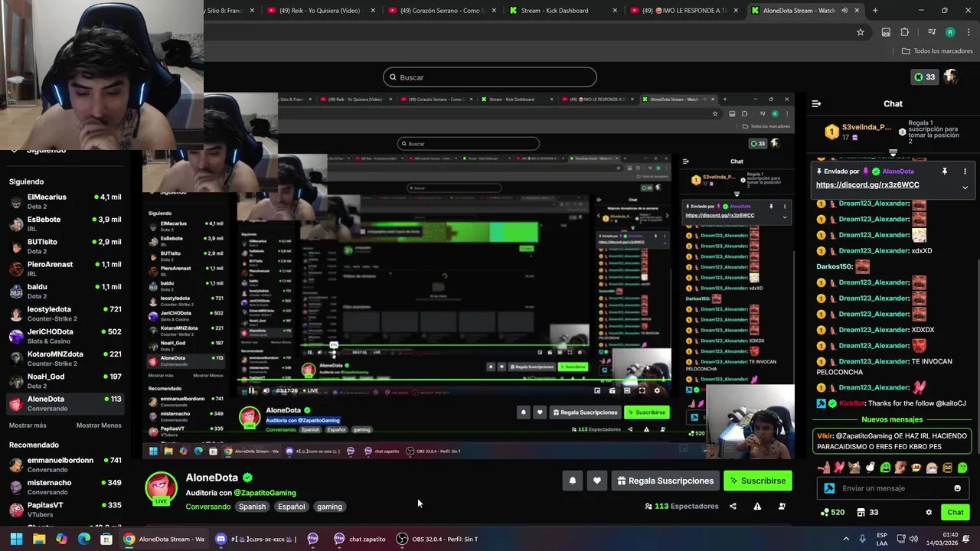
Task: Open the 'chat zapatito' taskbar window
Action: [360, 539]
